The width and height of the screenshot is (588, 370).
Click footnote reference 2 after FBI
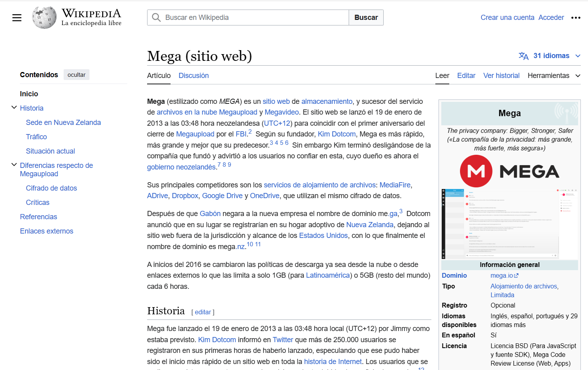tap(250, 132)
